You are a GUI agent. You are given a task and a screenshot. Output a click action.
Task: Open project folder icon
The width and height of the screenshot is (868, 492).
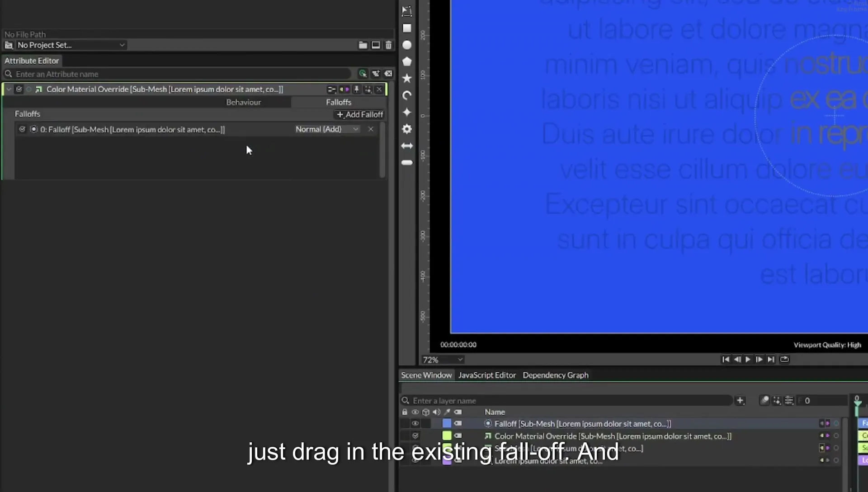pyautogui.click(x=363, y=45)
